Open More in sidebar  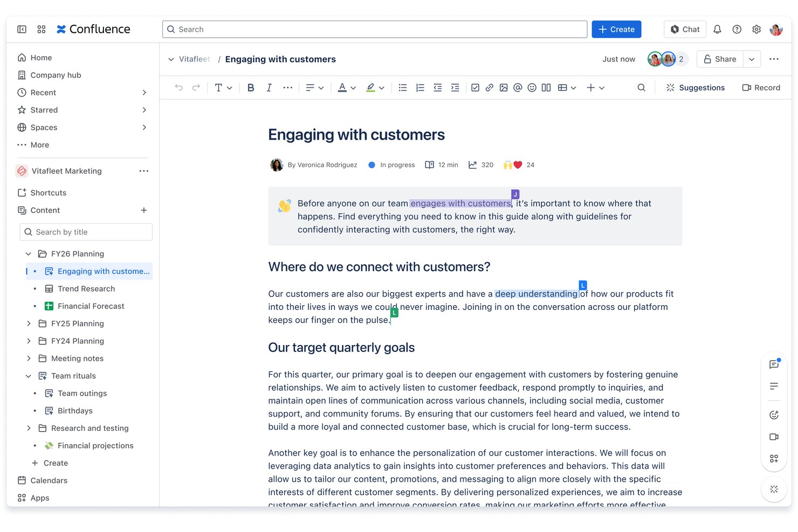(x=33, y=144)
